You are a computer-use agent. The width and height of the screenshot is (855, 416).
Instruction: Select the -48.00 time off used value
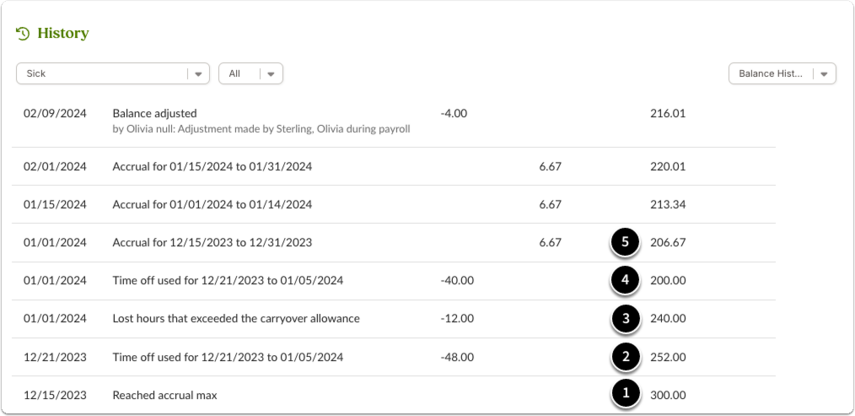(x=456, y=357)
